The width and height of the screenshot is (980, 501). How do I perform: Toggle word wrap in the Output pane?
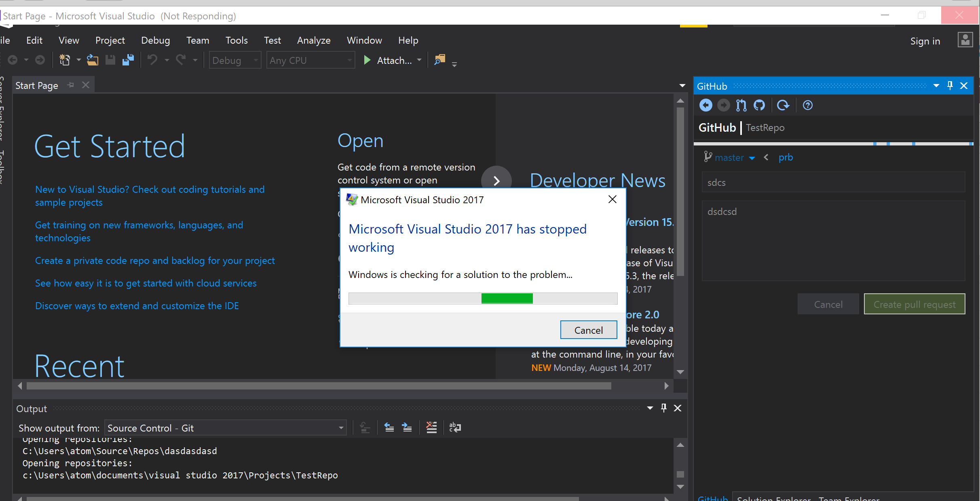(455, 427)
